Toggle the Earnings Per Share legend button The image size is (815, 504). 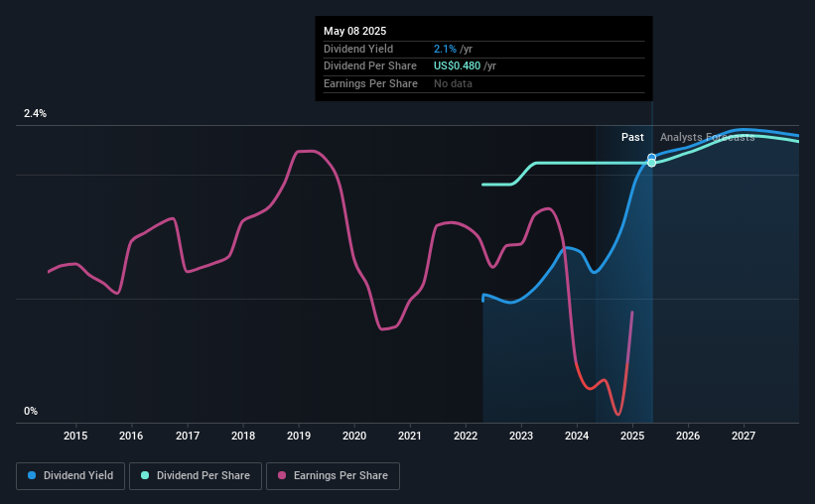click(333, 476)
